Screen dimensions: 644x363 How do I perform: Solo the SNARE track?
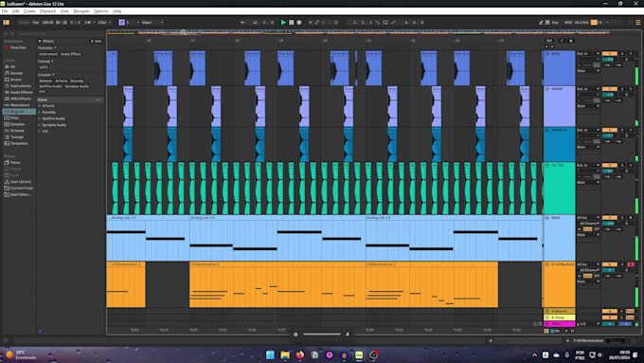click(622, 89)
